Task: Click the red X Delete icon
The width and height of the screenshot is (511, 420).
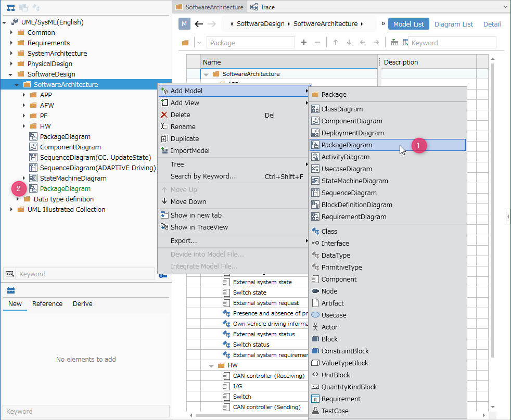Action: coord(164,114)
